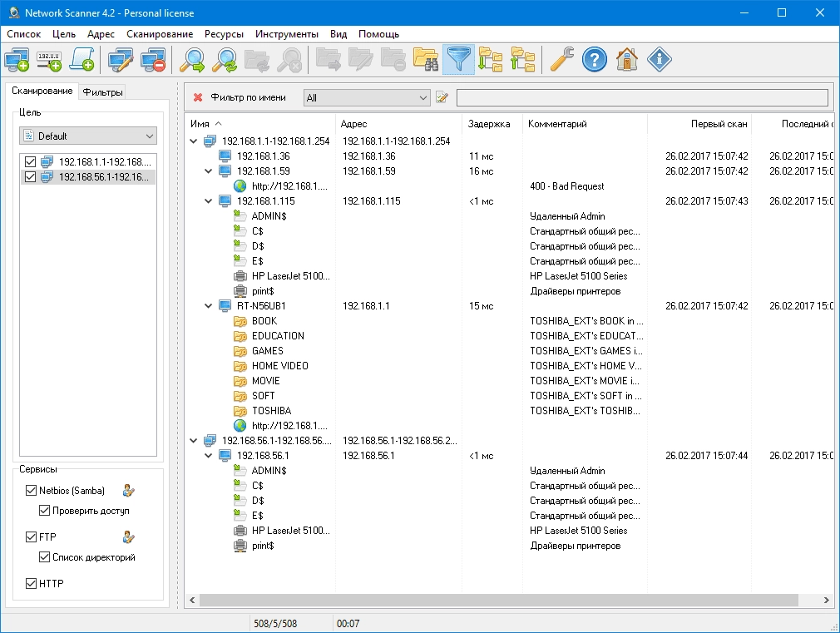This screenshot has height=633, width=840.
Task: Open the Инструменты menu
Action: click(x=287, y=34)
